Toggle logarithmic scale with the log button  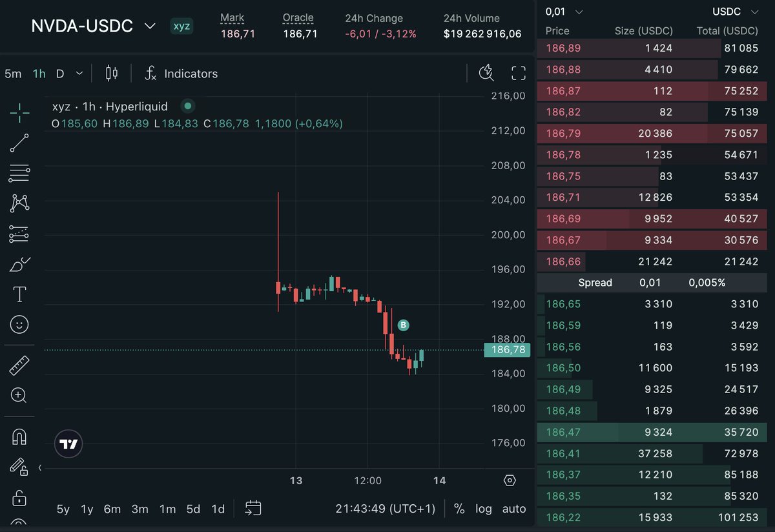(x=484, y=509)
